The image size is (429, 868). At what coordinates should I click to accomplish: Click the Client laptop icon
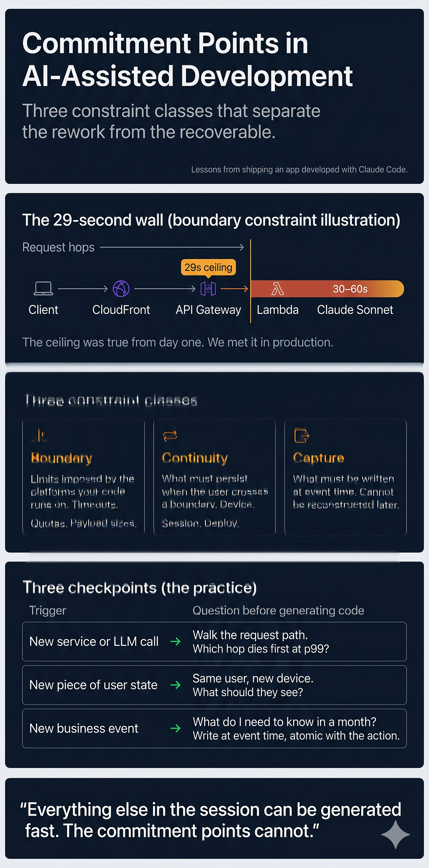(x=43, y=288)
